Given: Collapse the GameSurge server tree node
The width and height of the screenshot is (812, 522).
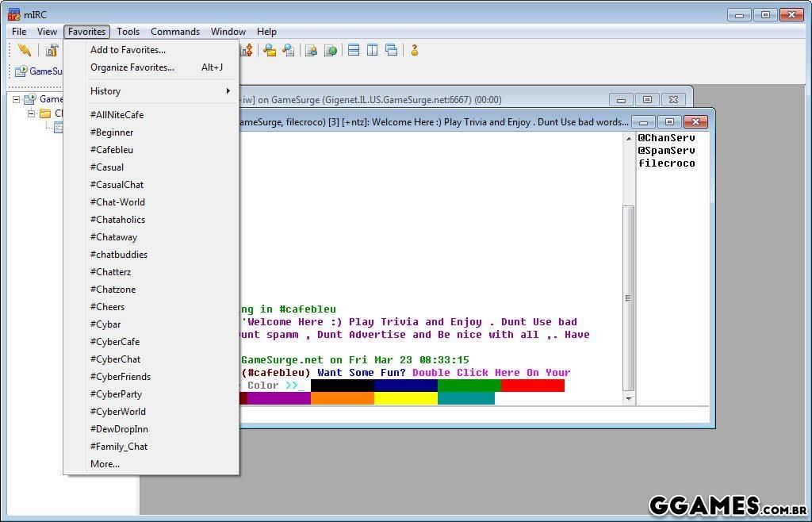Looking at the screenshot, I should [x=17, y=99].
